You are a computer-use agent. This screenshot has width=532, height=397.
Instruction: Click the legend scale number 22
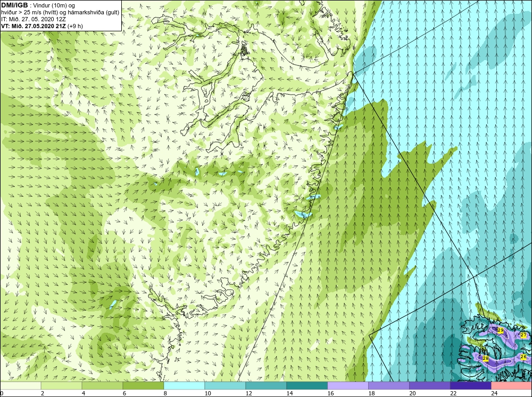[453, 393]
